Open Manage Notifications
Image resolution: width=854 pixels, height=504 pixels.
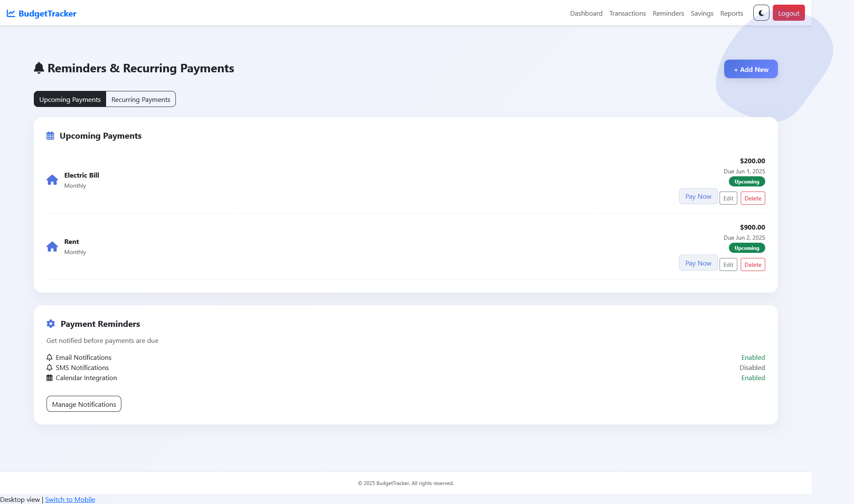(84, 404)
